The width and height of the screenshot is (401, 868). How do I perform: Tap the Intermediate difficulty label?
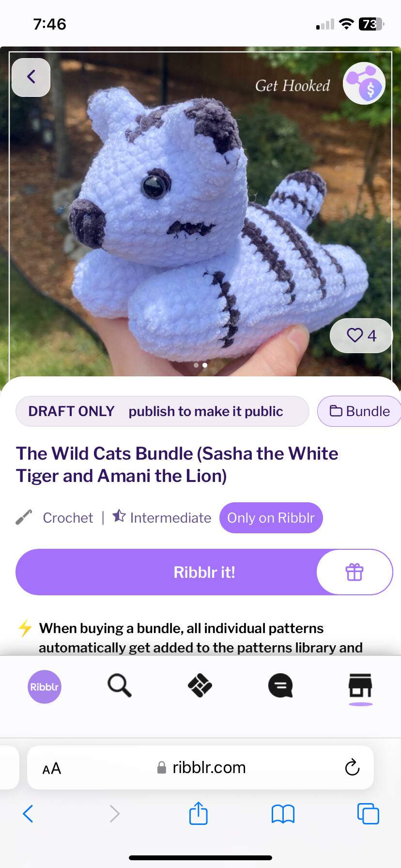tap(170, 518)
